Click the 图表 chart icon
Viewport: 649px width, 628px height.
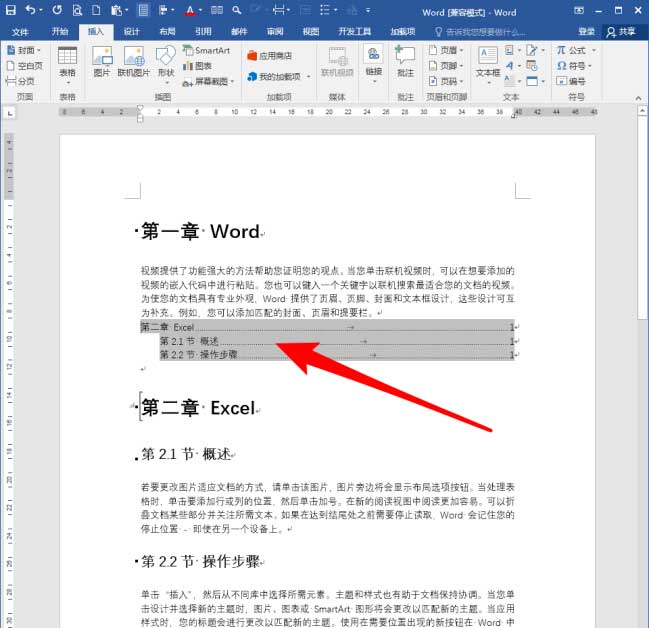pos(198,65)
